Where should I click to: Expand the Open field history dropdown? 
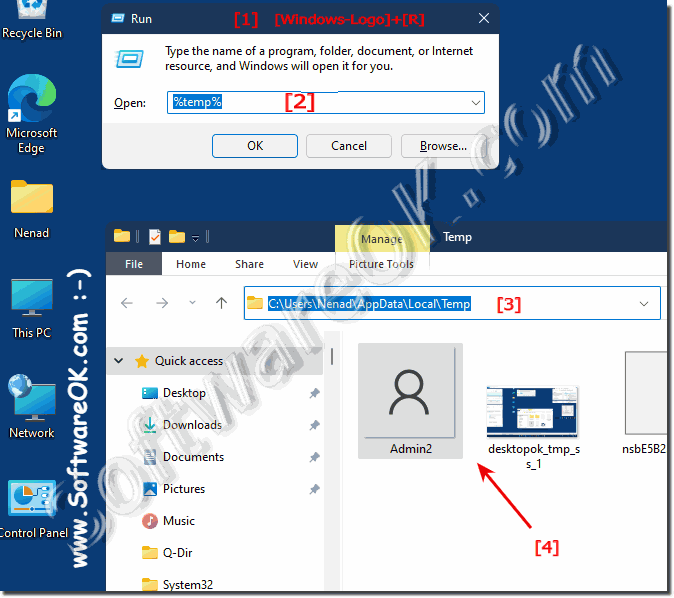click(475, 103)
